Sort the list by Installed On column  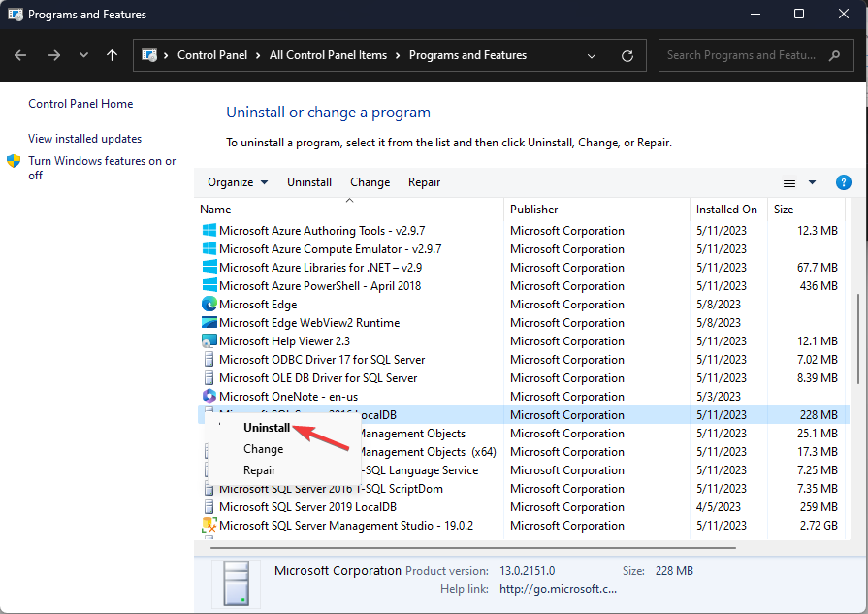point(726,209)
